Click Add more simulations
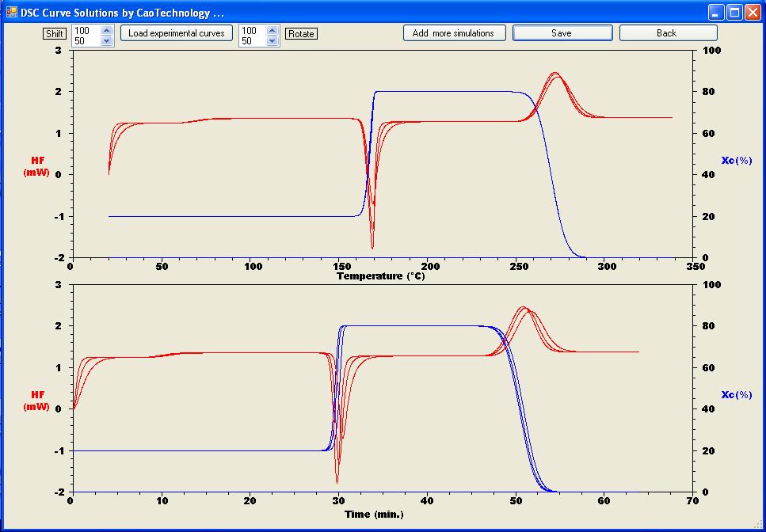Image resolution: width=766 pixels, height=532 pixels. [x=454, y=33]
